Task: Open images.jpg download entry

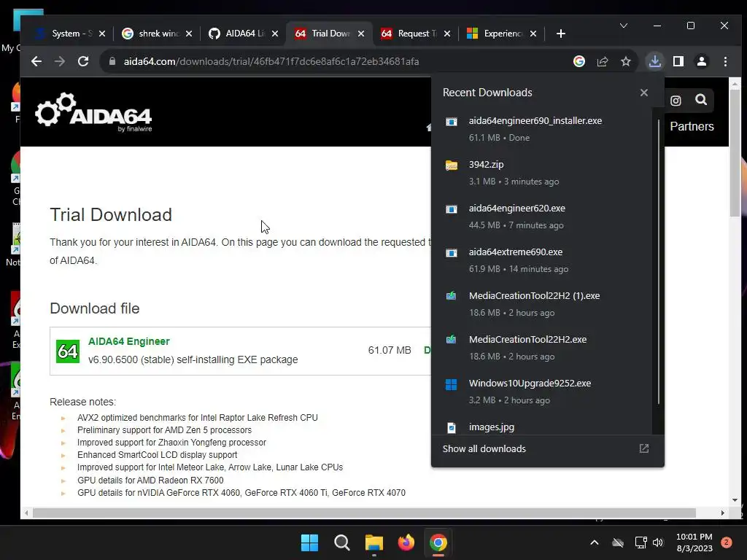Action: [x=543, y=427]
